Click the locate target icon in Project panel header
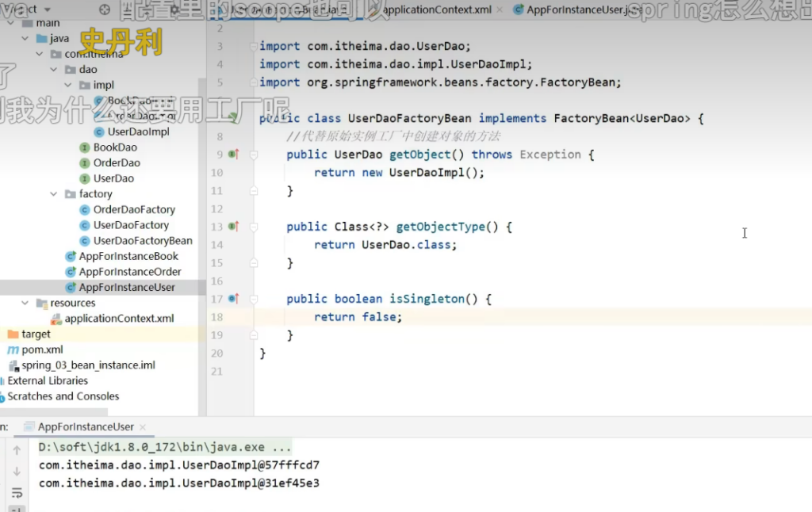This screenshot has height=512, width=812. click(x=105, y=10)
